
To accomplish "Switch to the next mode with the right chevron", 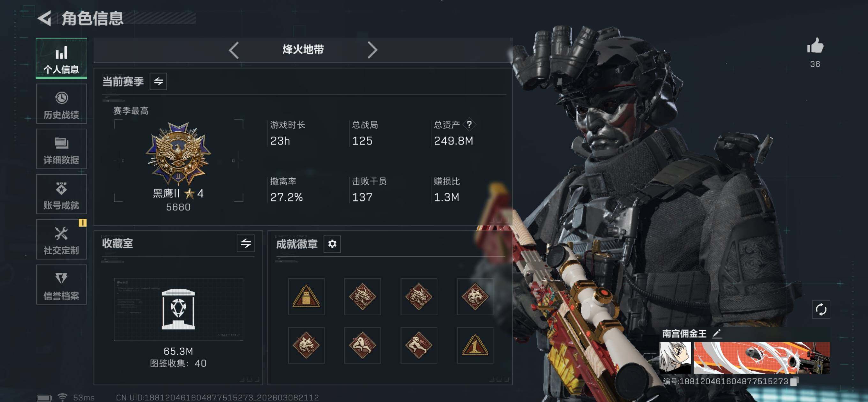I will [372, 50].
